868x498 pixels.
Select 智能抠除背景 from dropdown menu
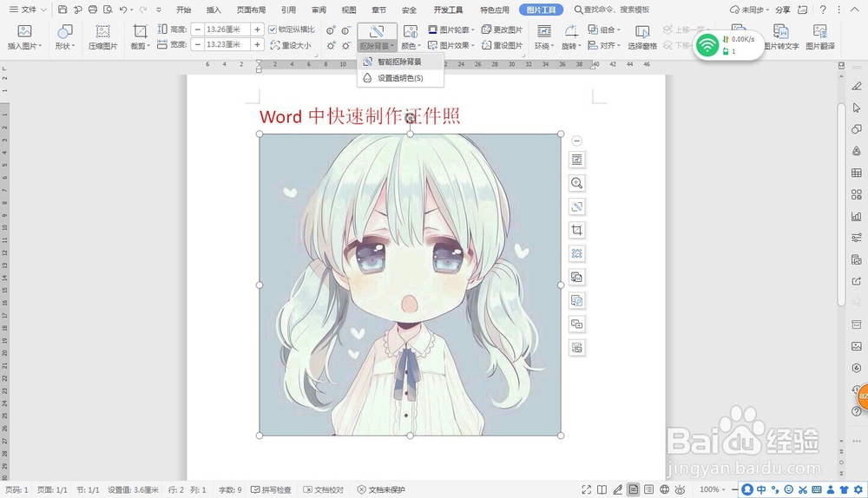[x=400, y=62]
